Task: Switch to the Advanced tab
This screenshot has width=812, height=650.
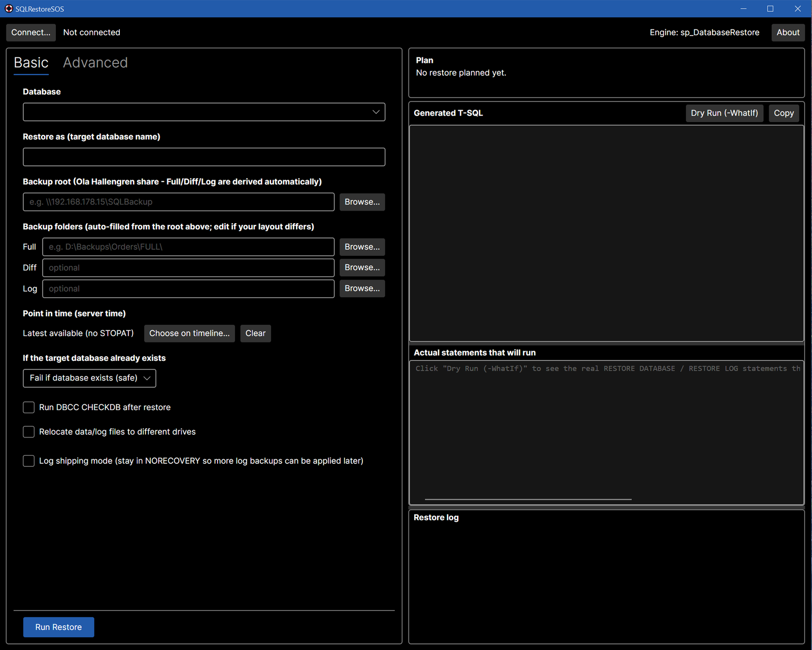Action: click(95, 63)
